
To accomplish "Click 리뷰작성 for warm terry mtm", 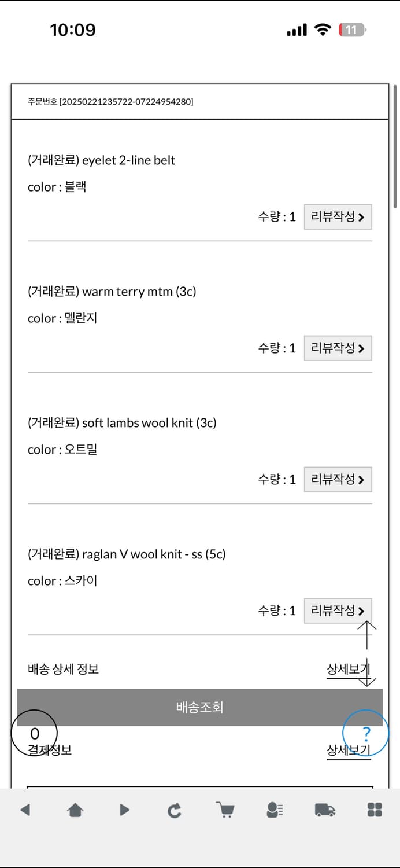I will (338, 348).
